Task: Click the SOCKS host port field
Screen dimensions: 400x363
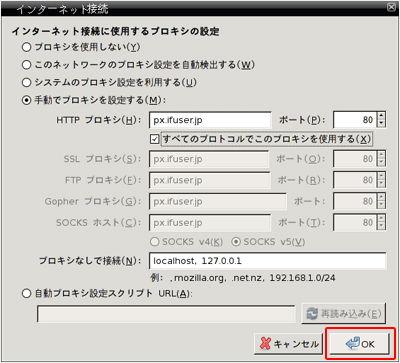Action: click(x=355, y=223)
